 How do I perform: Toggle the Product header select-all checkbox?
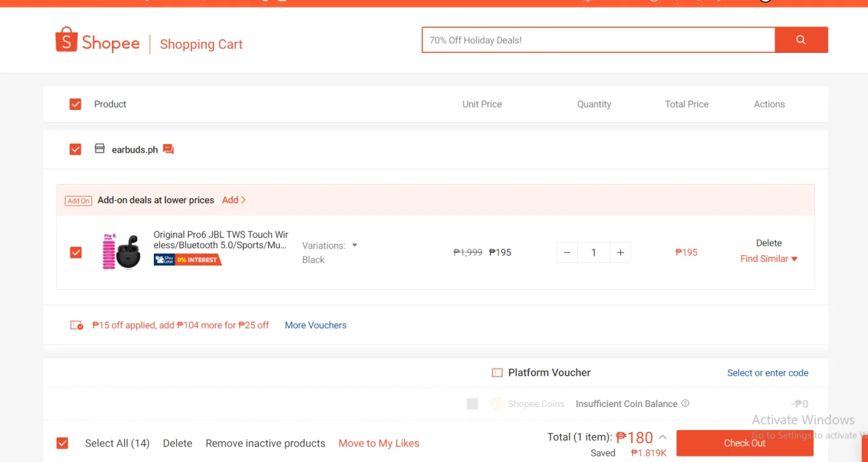coord(75,104)
